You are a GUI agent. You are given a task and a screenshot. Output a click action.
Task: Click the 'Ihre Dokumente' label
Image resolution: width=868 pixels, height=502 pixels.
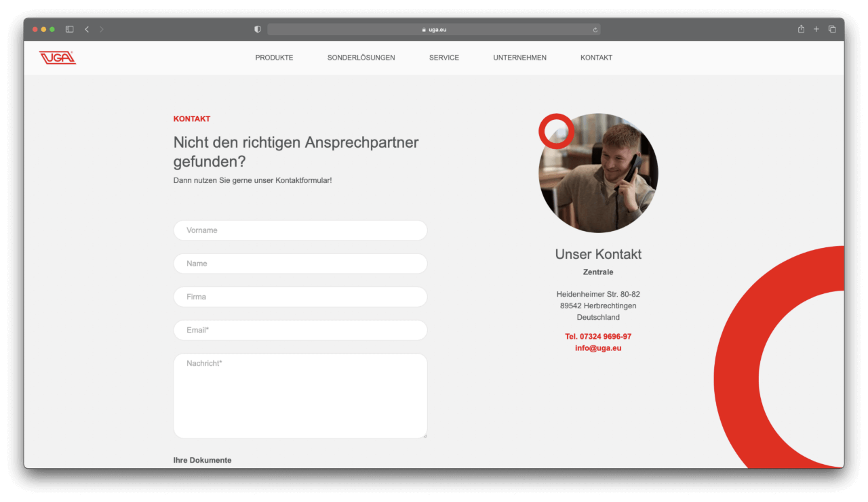(x=202, y=460)
